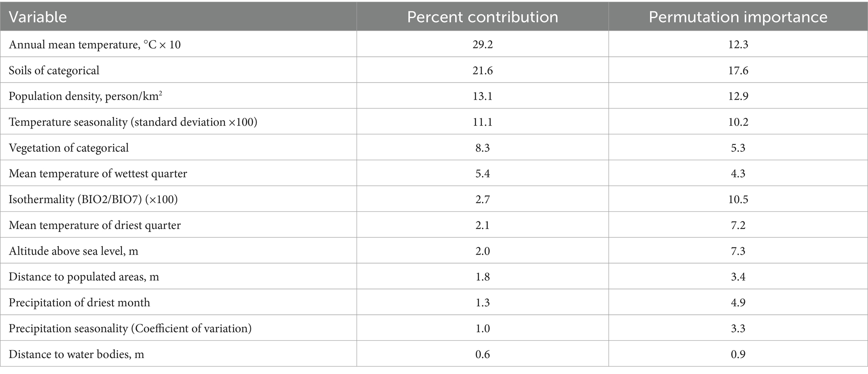Click the Isothermality (BIO2/BIO7) row label
The image size is (868, 374).
click(x=93, y=199)
